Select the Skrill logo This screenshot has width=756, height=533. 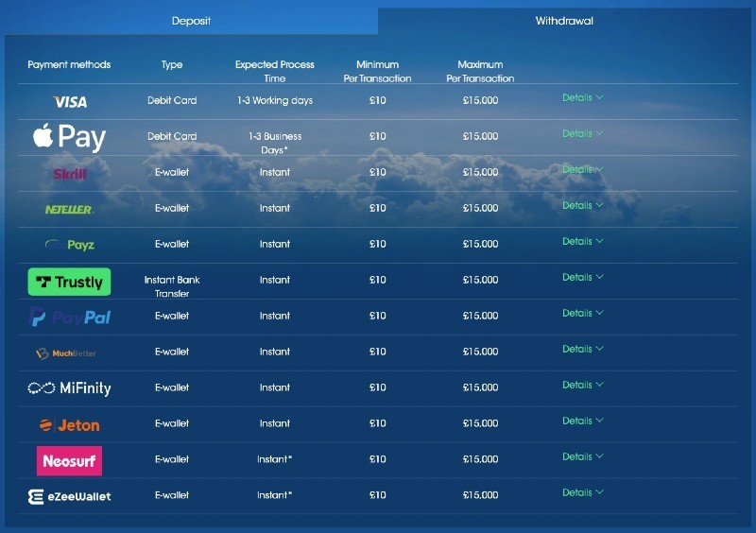[69, 174]
